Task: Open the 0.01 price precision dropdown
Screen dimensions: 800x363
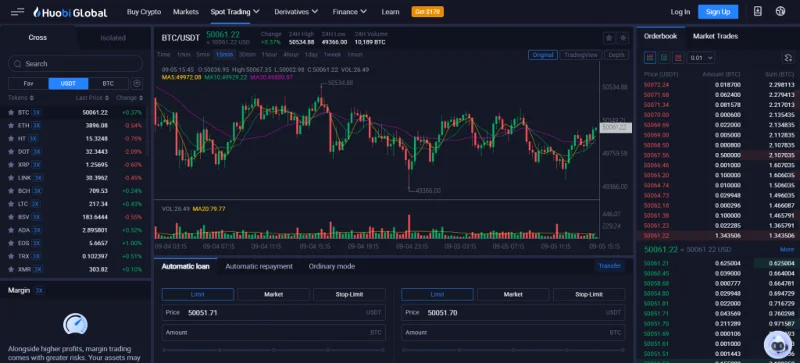Action: pyautogui.click(x=701, y=58)
